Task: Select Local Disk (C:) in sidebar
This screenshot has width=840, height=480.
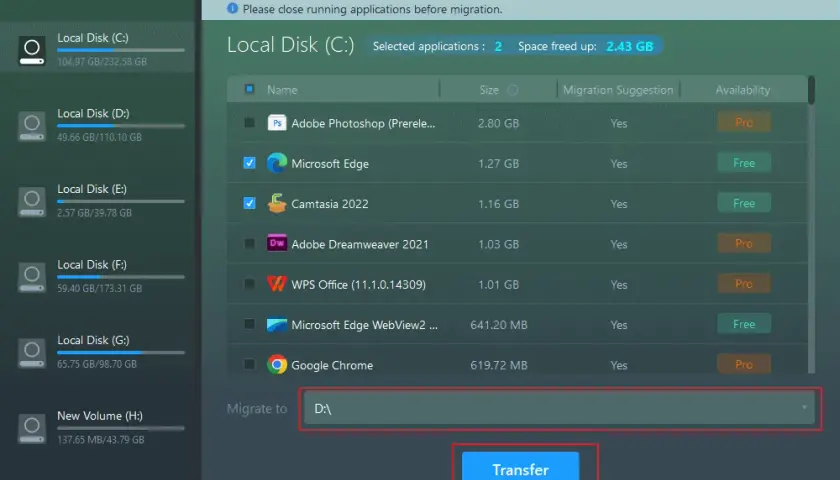Action: tap(98, 49)
